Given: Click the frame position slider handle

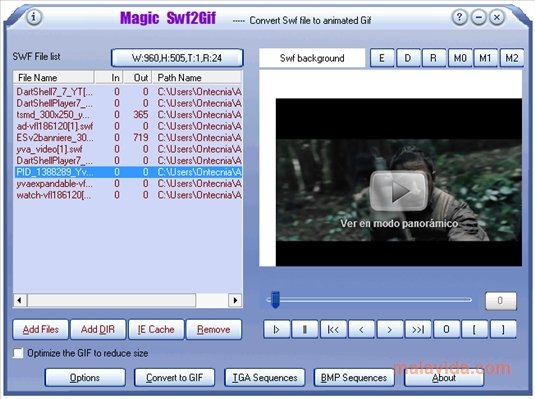Looking at the screenshot, I should point(275,300).
